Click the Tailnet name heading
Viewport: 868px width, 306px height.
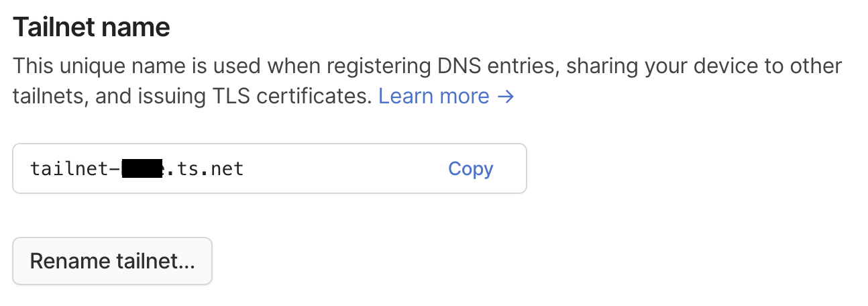[91, 28]
